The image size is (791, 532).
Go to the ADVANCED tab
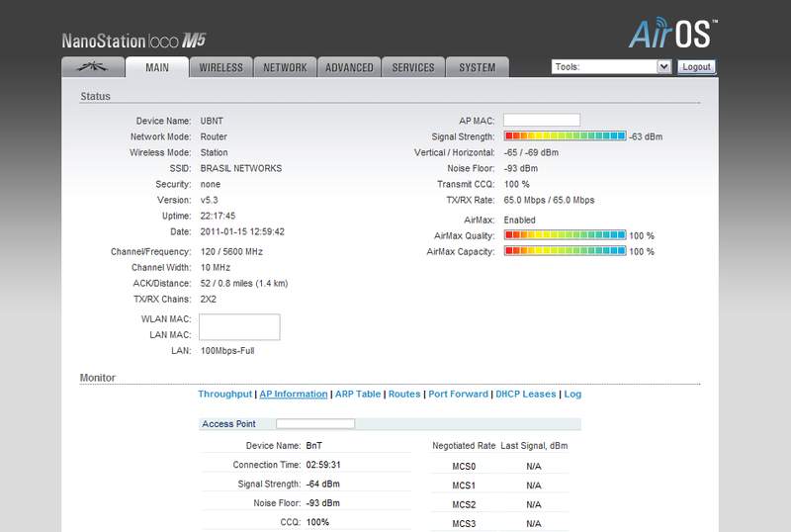coord(349,67)
